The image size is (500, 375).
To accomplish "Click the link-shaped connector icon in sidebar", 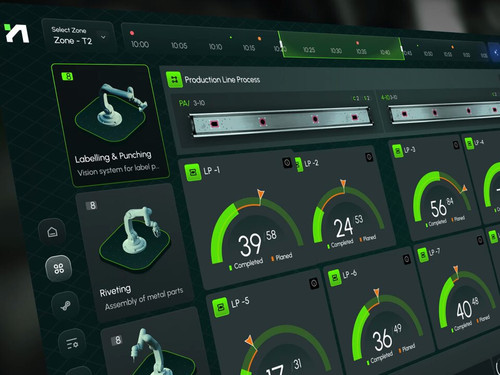I will 65,305.
